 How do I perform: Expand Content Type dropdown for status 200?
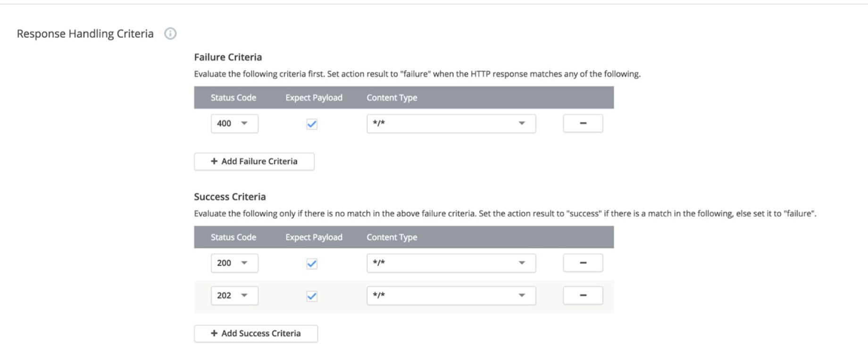(x=451, y=263)
